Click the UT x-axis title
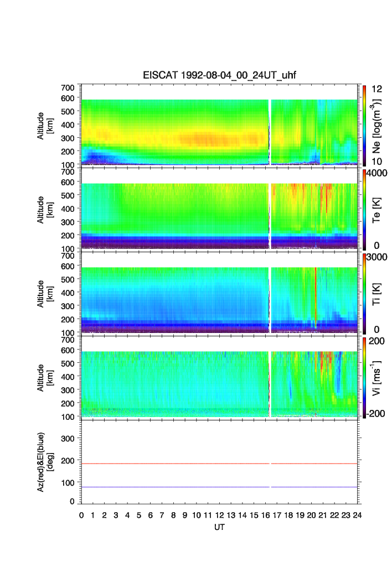Viewport: 392px width, 588px height. point(219,527)
